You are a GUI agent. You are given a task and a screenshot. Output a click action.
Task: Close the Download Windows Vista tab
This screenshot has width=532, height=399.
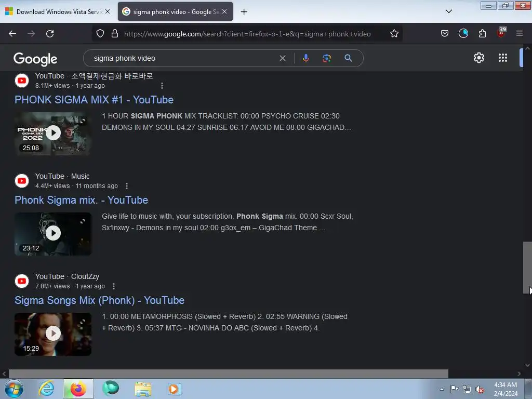point(108,11)
